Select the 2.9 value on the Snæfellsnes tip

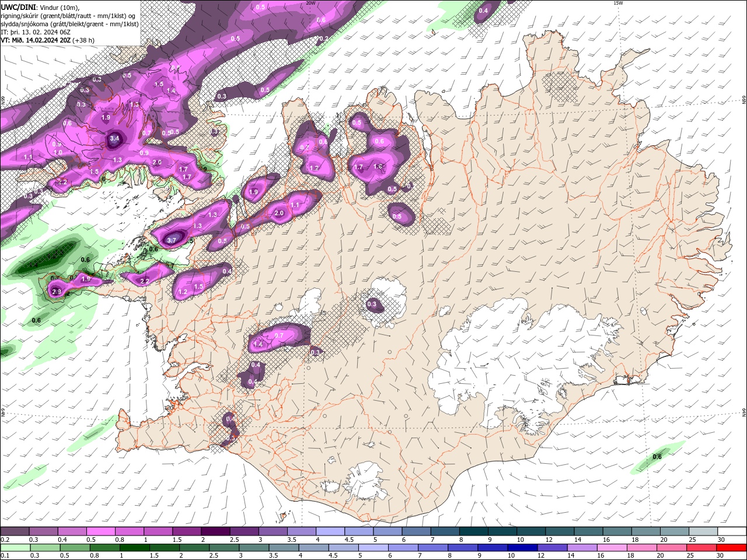click(57, 292)
